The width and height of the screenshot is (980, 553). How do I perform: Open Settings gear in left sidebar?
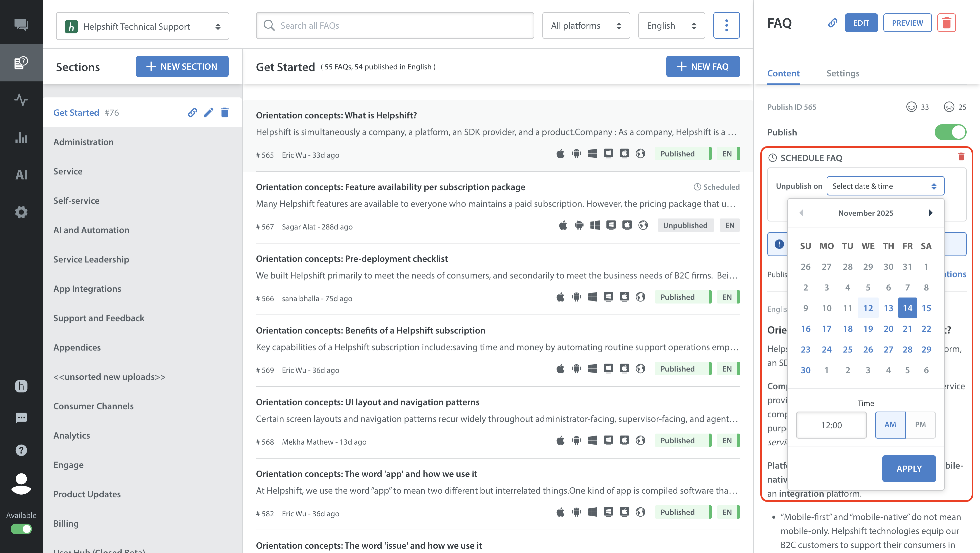point(21,212)
